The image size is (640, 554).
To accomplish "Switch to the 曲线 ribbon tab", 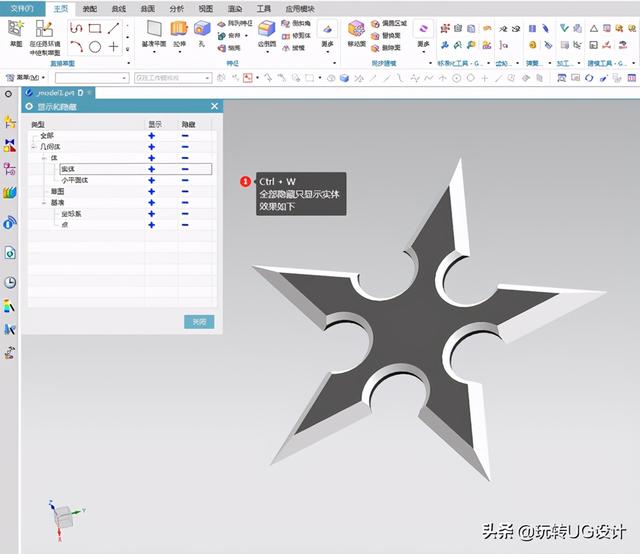I will click(119, 8).
